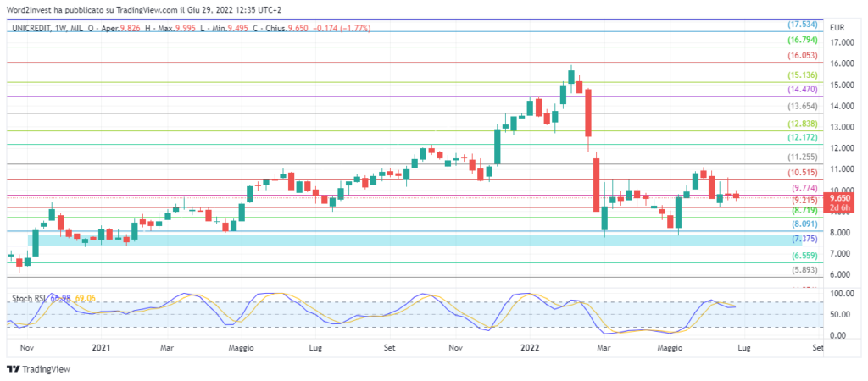Click the blue Stoch RSI value 66.98
868x381 pixels.
tap(62, 298)
